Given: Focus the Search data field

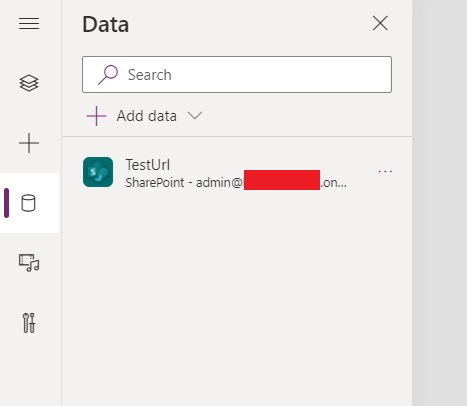Looking at the screenshot, I should pyautogui.click(x=237, y=75).
